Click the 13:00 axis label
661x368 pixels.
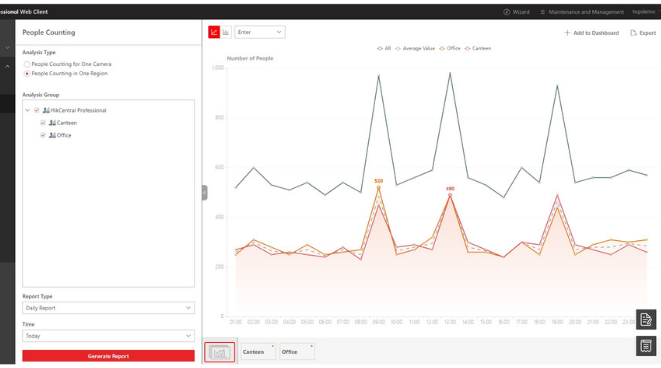pyautogui.click(x=450, y=322)
